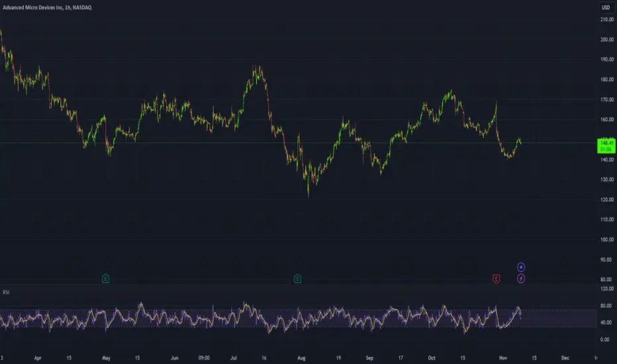Click the 200.00 price scale label

(x=607, y=39)
